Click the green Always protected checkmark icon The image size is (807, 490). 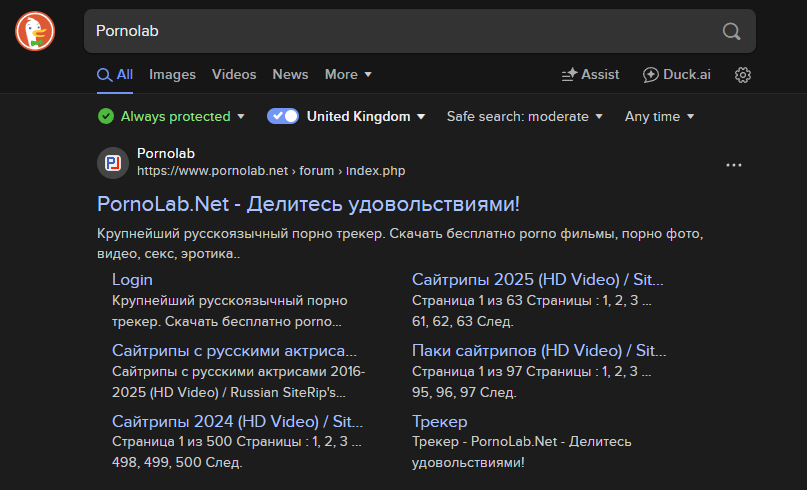coord(106,116)
